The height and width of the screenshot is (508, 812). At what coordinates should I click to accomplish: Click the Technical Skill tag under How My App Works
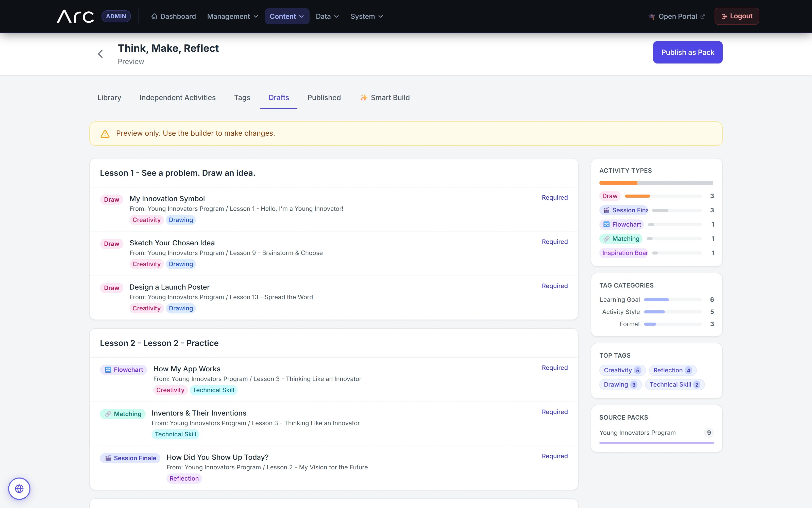coord(213,390)
